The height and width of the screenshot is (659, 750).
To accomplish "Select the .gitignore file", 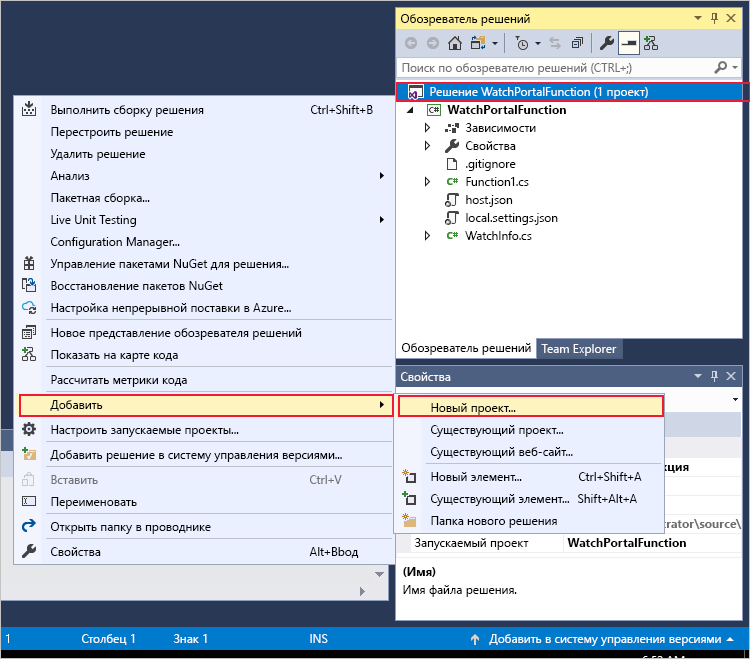I will (490, 164).
